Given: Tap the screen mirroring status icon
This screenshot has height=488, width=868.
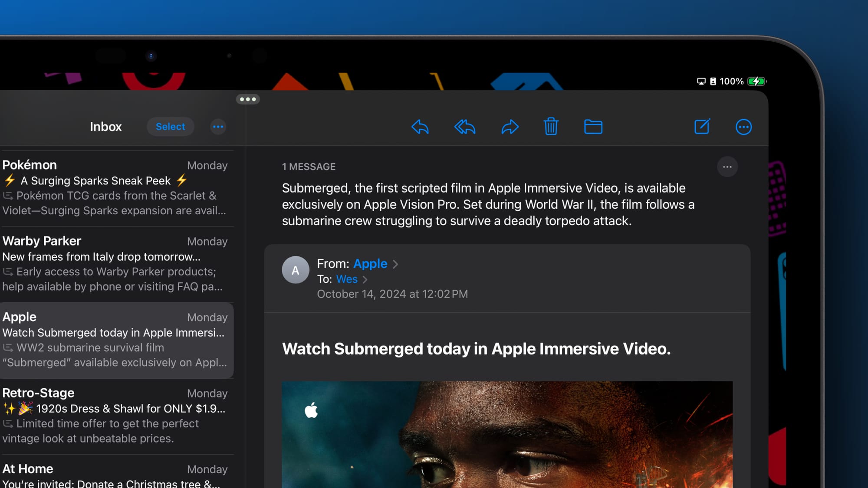Looking at the screenshot, I should pos(701,81).
